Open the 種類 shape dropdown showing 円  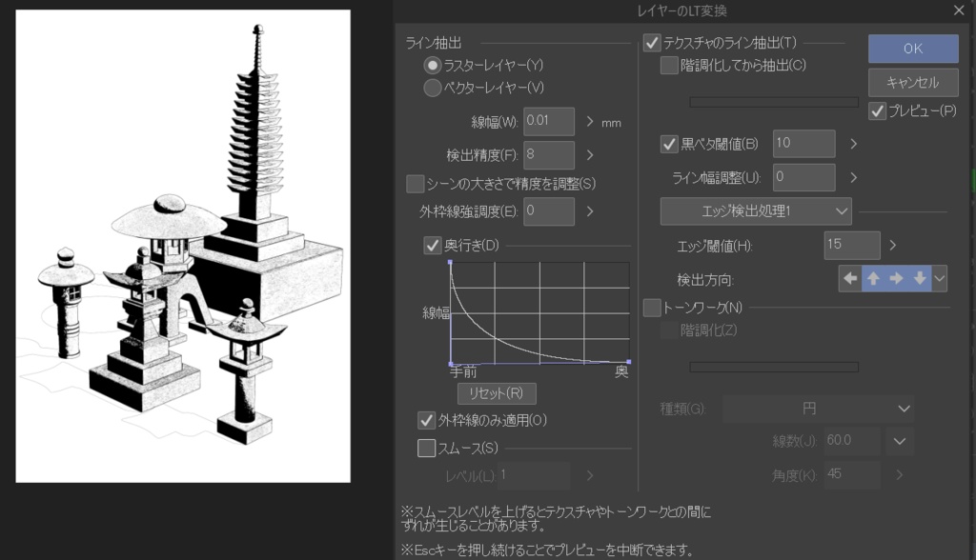(x=818, y=408)
